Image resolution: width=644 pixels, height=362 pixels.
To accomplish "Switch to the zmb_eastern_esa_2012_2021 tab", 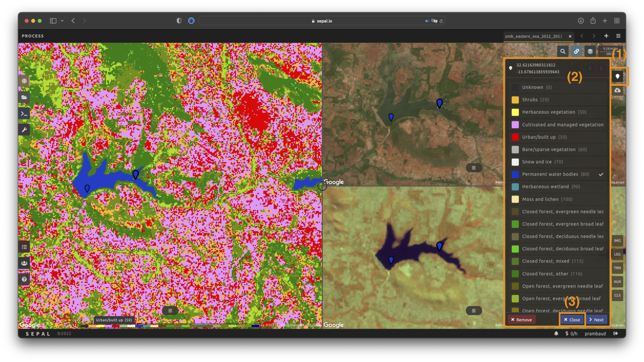I will [x=533, y=36].
